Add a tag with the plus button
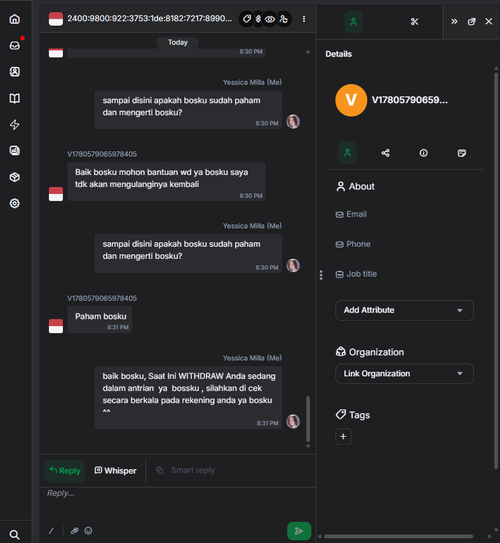Viewport: 500px width, 543px height. pos(343,436)
